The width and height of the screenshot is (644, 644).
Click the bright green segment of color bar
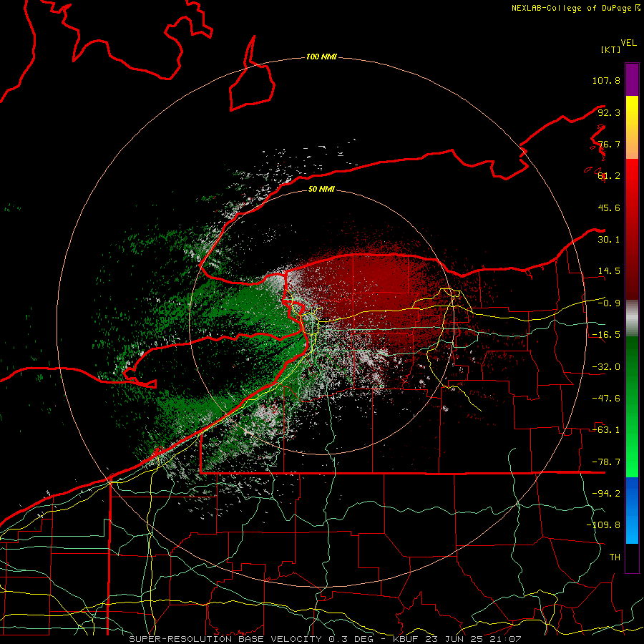click(x=632, y=406)
